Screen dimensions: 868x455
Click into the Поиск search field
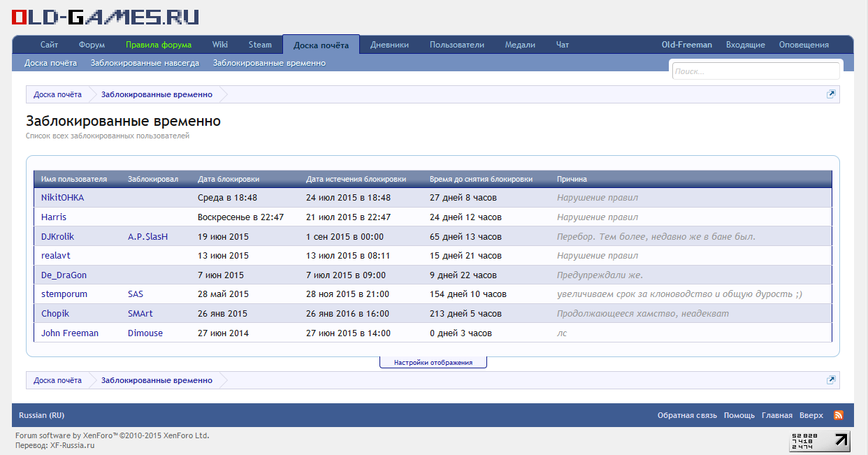pyautogui.click(x=755, y=71)
